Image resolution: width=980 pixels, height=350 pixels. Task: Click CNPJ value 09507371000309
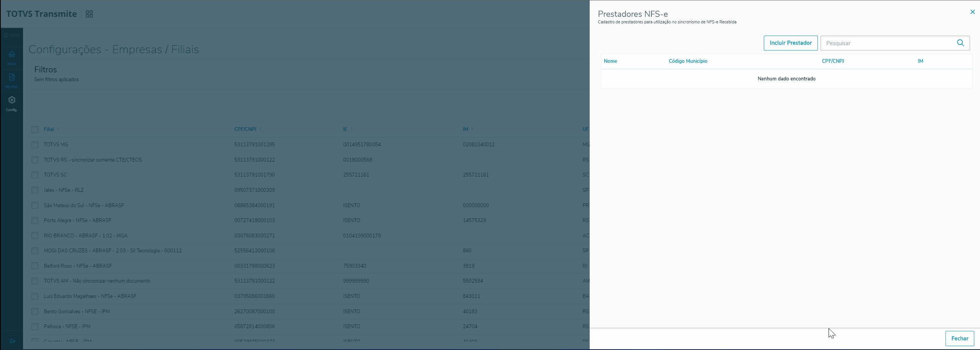coord(255,190)
